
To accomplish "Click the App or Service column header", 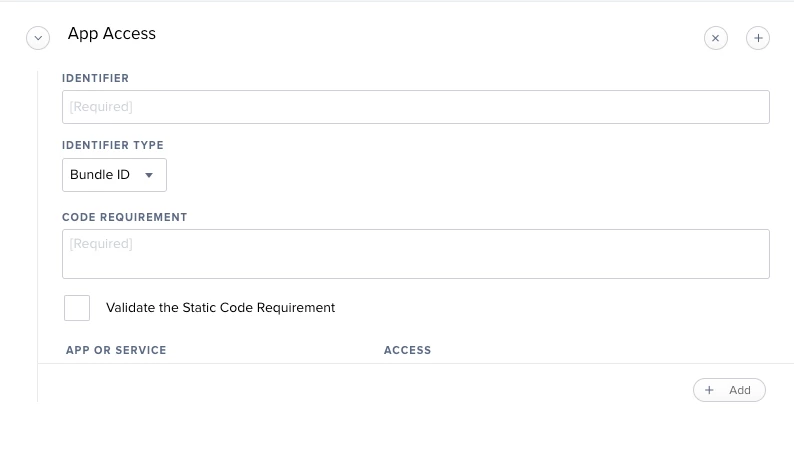I will click(116, 350).
